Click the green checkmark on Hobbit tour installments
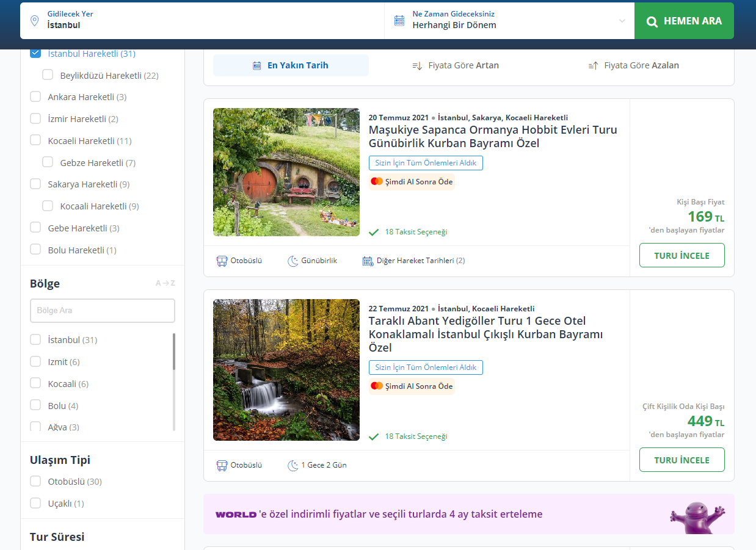The image size is (756, 550). click(x=374, y=232)
